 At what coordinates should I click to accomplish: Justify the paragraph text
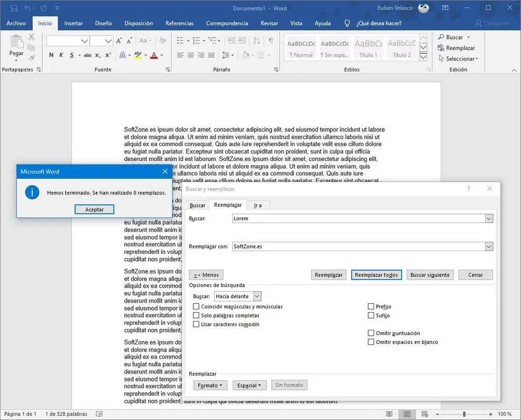[x=212, y=55]
